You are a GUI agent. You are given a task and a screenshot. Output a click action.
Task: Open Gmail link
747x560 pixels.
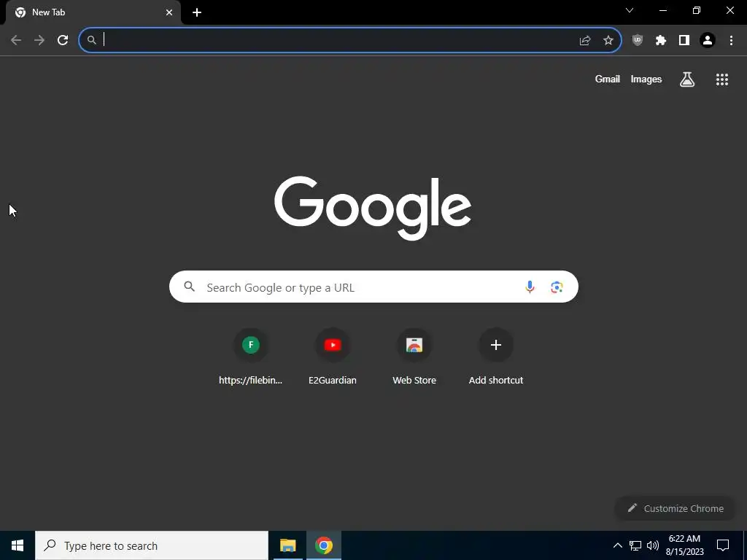[x=608, y=79]
